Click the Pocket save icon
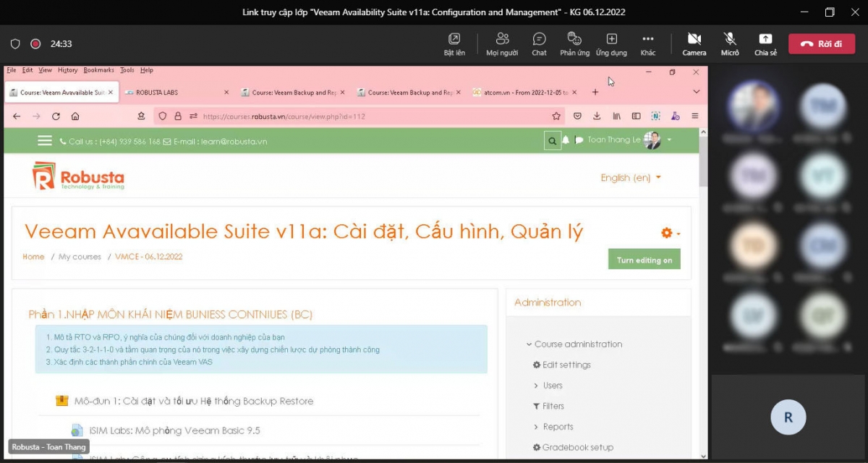 (x=577, y=116)
